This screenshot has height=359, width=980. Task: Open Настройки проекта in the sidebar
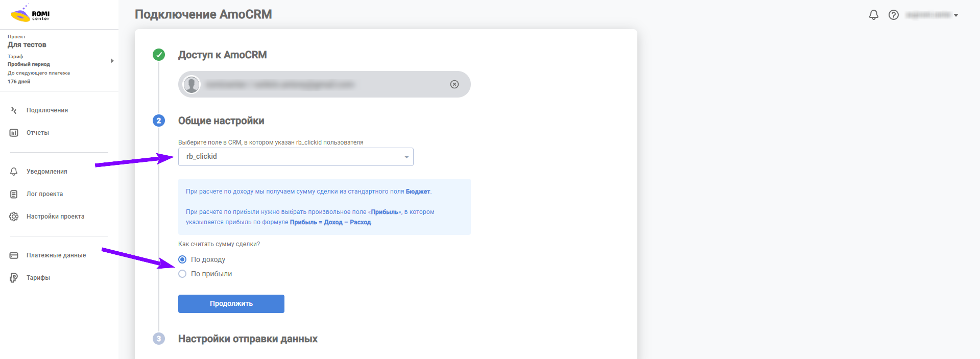click(x=56, y=217)
